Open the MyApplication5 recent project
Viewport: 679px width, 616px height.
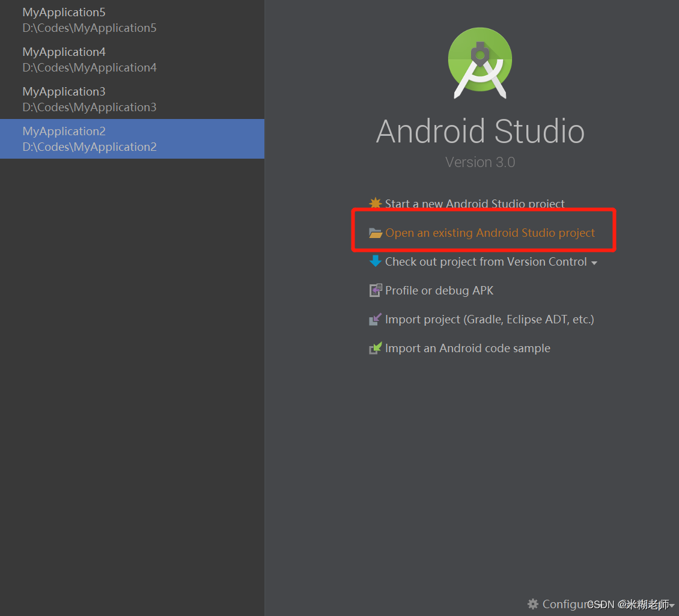132,20
